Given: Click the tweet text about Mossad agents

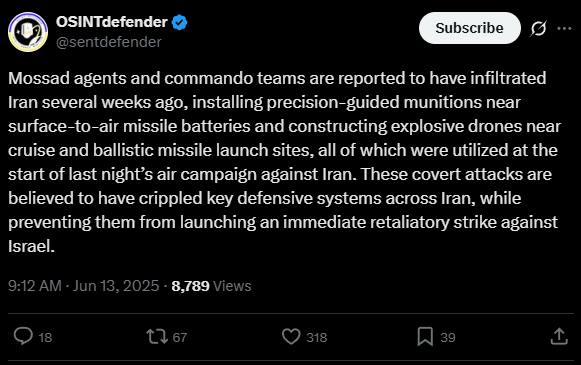Looking at the screenshot, I should coord(285,162).
